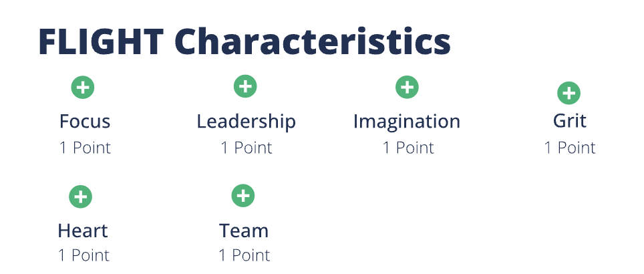
Task: Add a point with Leadership's plus icon
Action: (245, 87)
